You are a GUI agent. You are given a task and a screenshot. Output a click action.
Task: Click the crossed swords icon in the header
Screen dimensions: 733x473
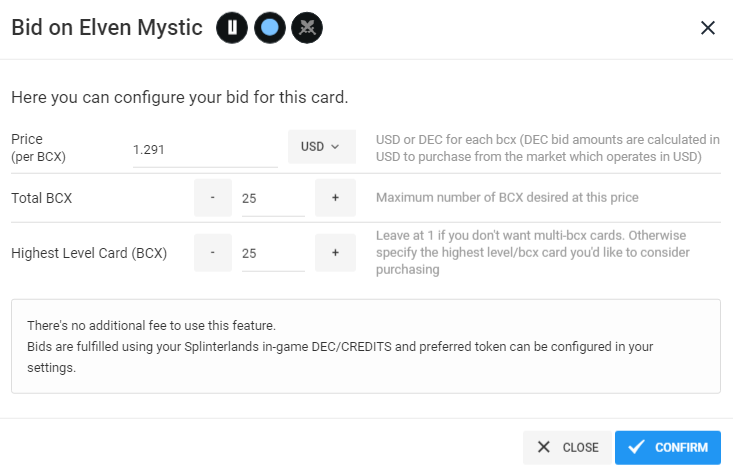pos(307,28)
